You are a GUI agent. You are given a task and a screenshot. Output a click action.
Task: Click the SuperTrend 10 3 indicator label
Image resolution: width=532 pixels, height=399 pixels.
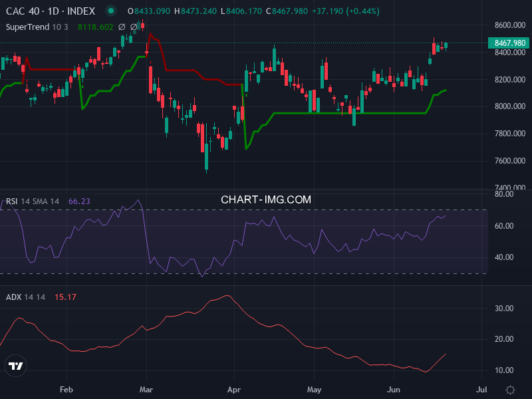[x=37, y=27]
